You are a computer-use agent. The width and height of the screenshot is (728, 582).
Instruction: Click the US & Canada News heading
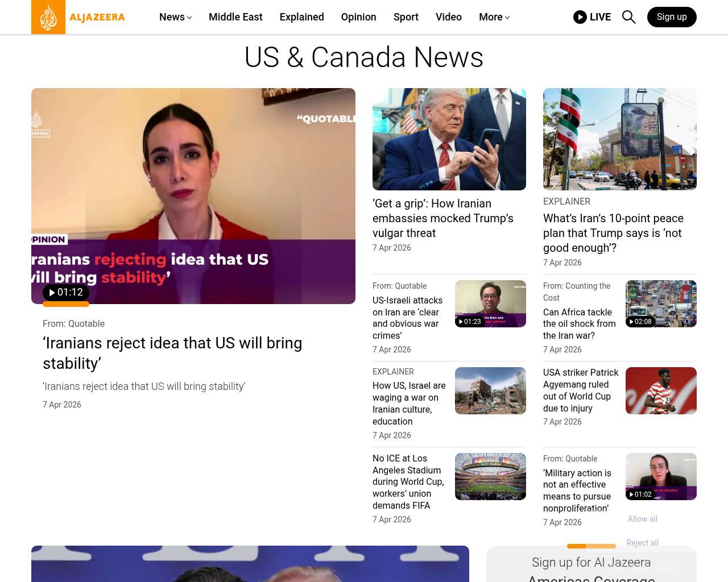point(364,57)
